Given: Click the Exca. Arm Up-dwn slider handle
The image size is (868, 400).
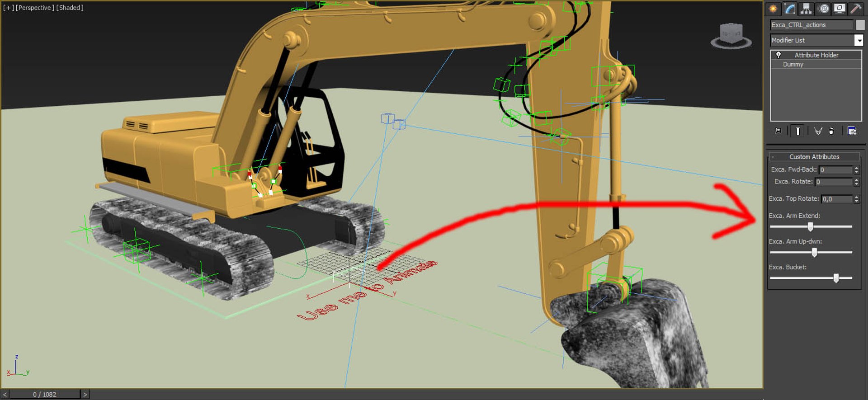Looking at the screenshot, I should point(814,252).
